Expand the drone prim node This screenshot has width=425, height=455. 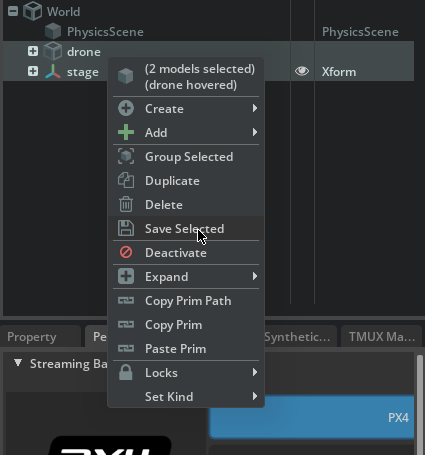(33, 51)
